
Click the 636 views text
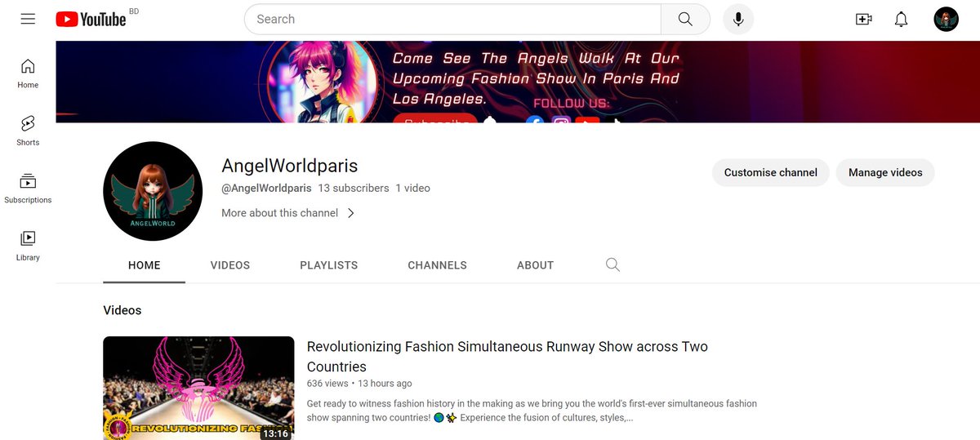pyautogui.click(x=327, y=383)
